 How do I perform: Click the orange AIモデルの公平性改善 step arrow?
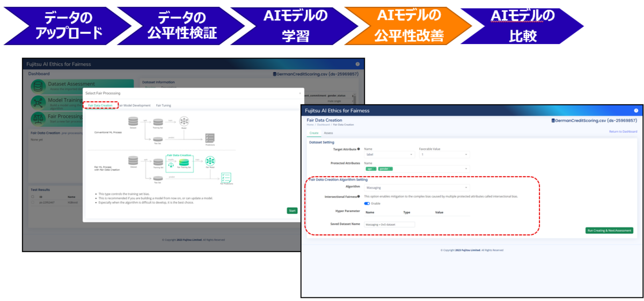(x=409, y=25)
